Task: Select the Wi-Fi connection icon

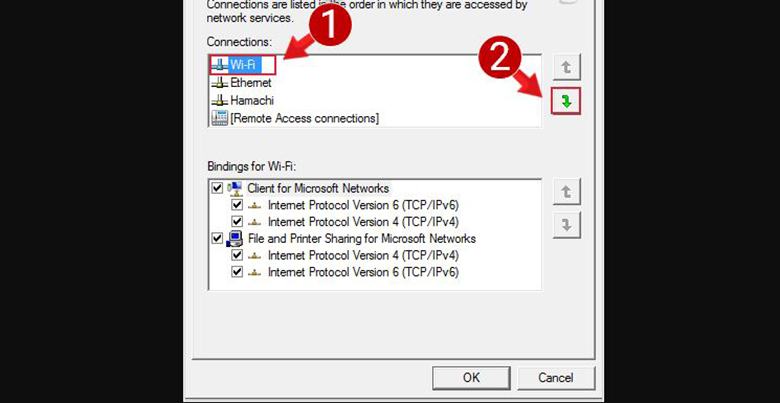Action: [x=219, y=64]
